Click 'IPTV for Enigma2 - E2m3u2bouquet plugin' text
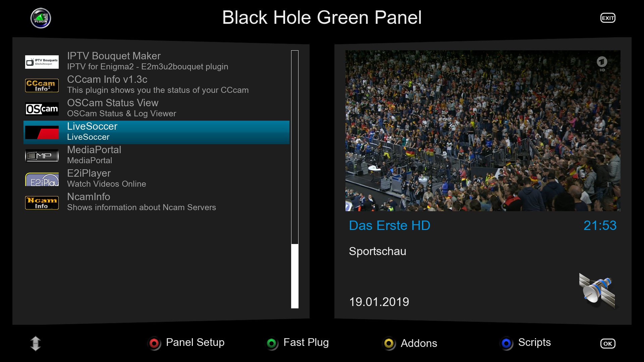 pos(148,67)
